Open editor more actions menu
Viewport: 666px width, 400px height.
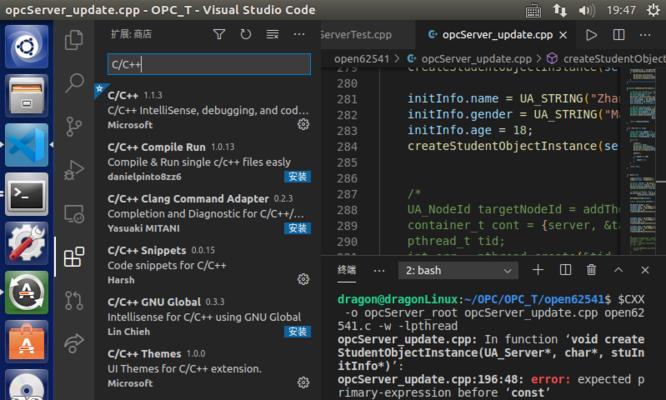pyautogui.click(x=645, y=35)
